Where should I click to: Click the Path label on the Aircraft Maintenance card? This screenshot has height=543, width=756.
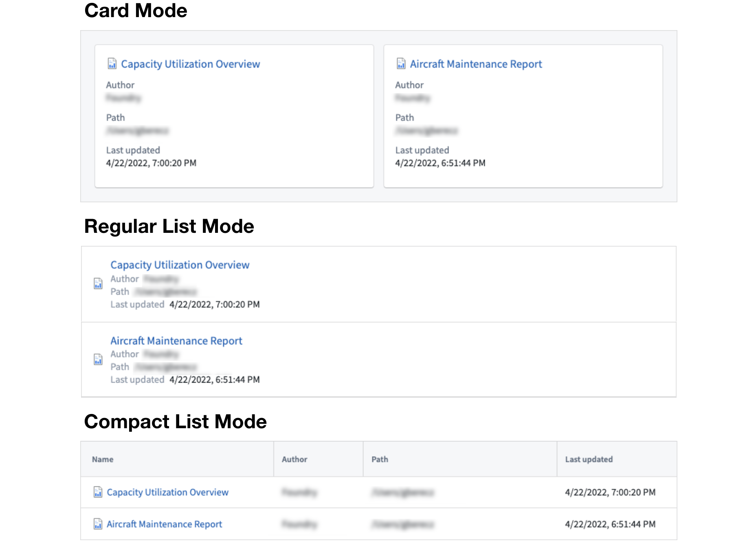coord(404,117)
